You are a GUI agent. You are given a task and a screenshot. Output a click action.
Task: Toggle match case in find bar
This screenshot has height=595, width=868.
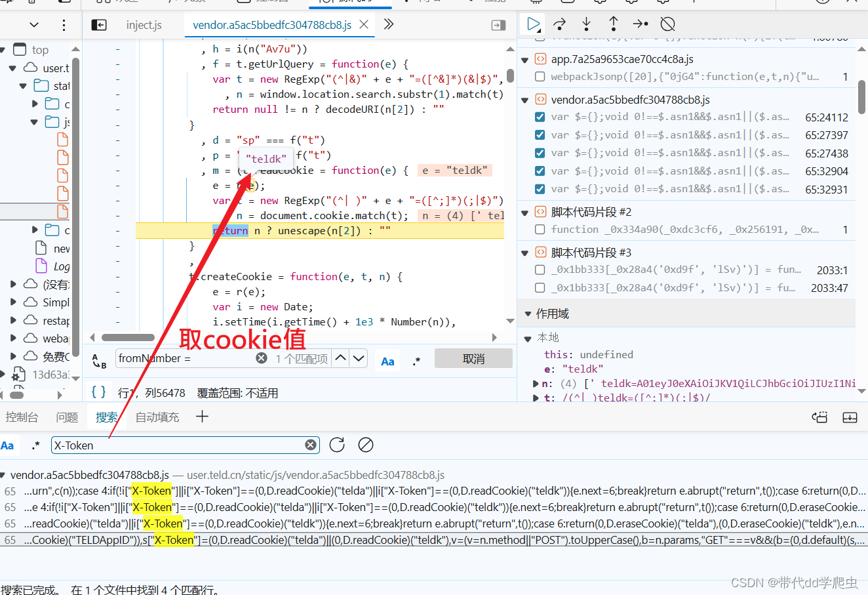point(387,361)
